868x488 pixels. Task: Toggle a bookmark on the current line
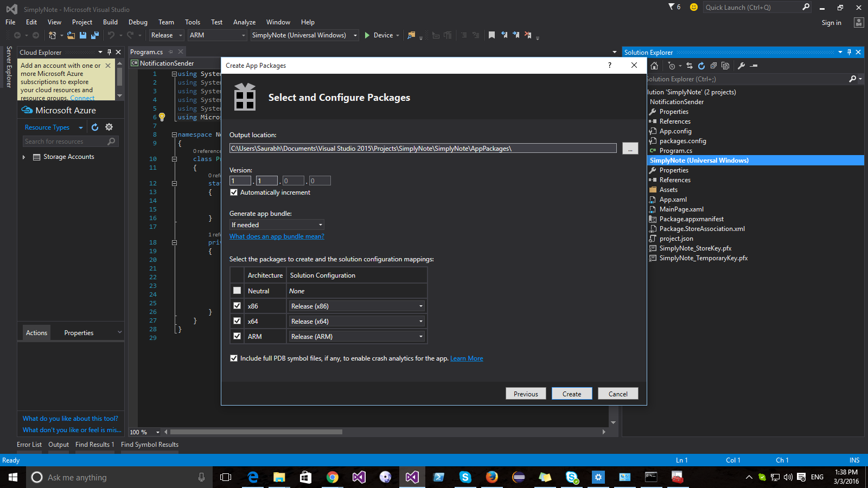tap(492, 35)
